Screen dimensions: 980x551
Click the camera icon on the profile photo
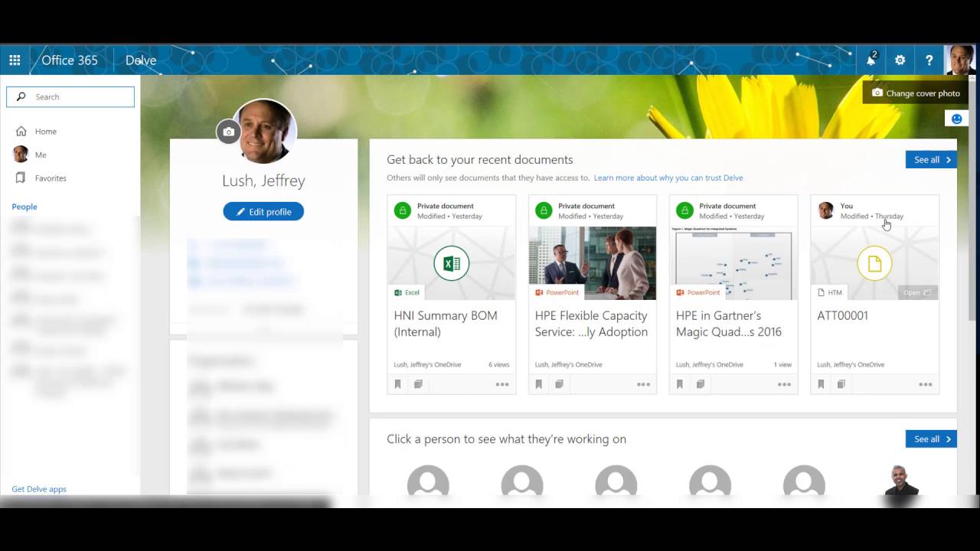click(x=228, y=132)
